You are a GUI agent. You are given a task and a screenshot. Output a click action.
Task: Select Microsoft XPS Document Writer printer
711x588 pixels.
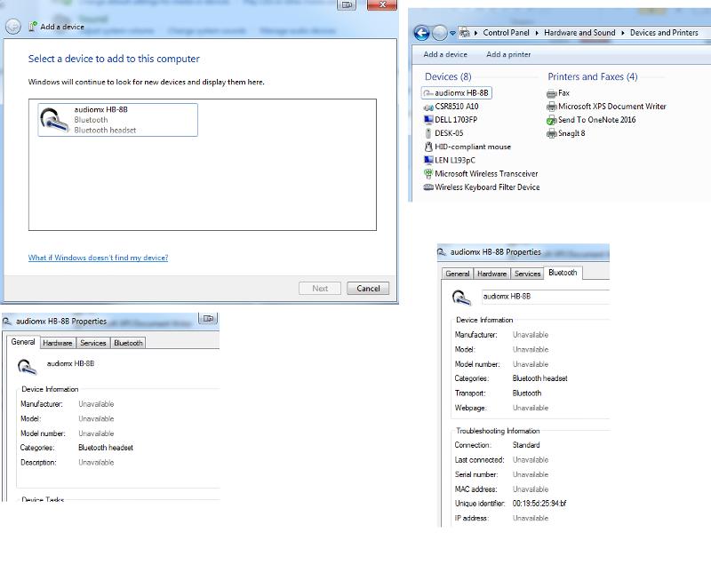[x=606, y=107]
